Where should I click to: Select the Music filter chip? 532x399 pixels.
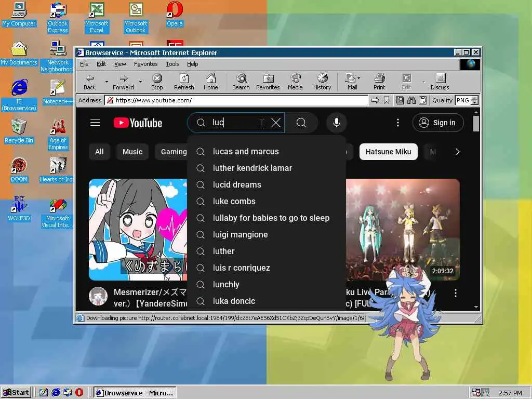pyautogui.click(x=132, y=152)
